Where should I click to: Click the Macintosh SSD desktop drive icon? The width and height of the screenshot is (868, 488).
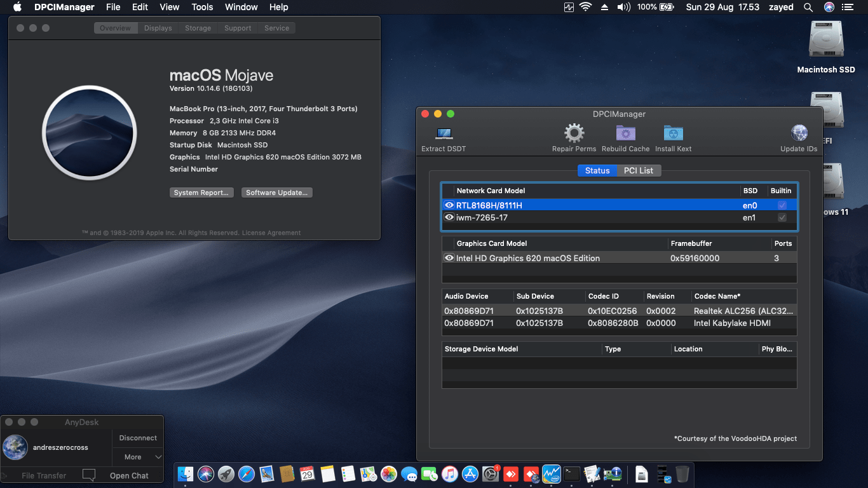pos(826,41)
